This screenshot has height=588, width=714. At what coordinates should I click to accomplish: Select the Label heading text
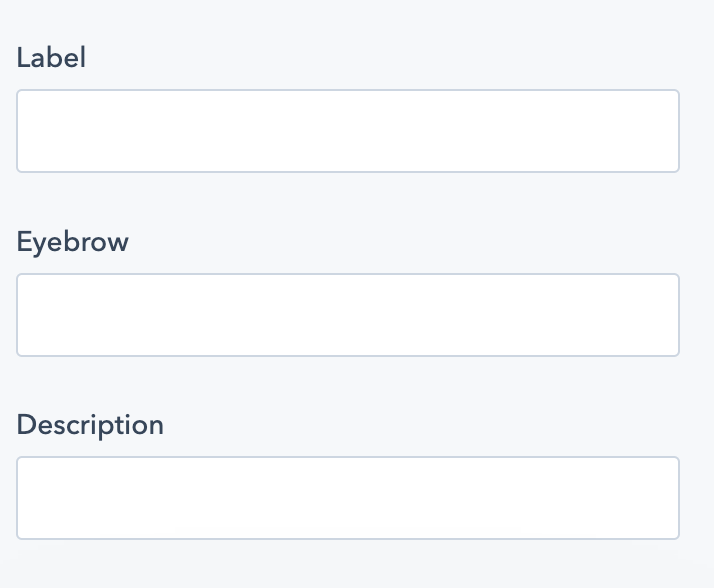pyautogui.click(x=51, y=58)
